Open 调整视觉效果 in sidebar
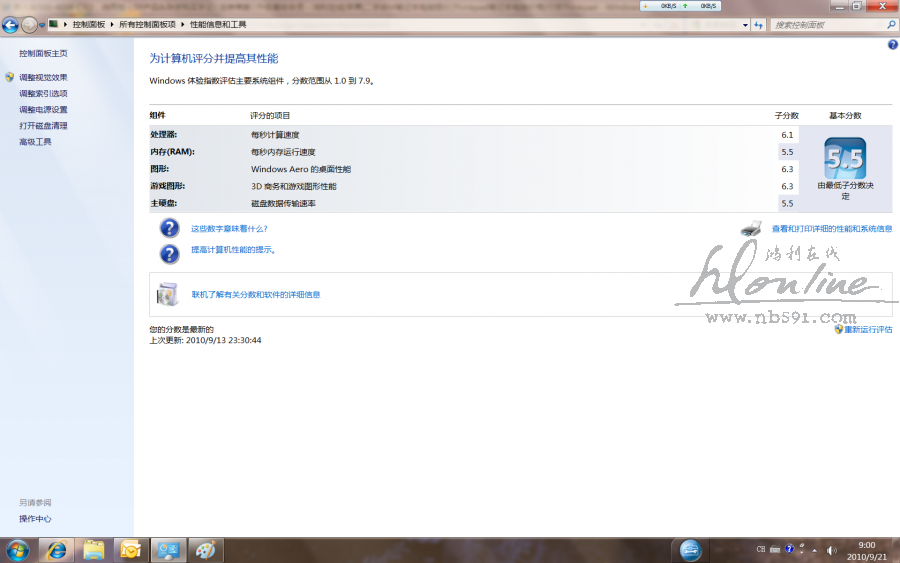Image resolution: width=900 pixels, height=563 pixels. 43,77
